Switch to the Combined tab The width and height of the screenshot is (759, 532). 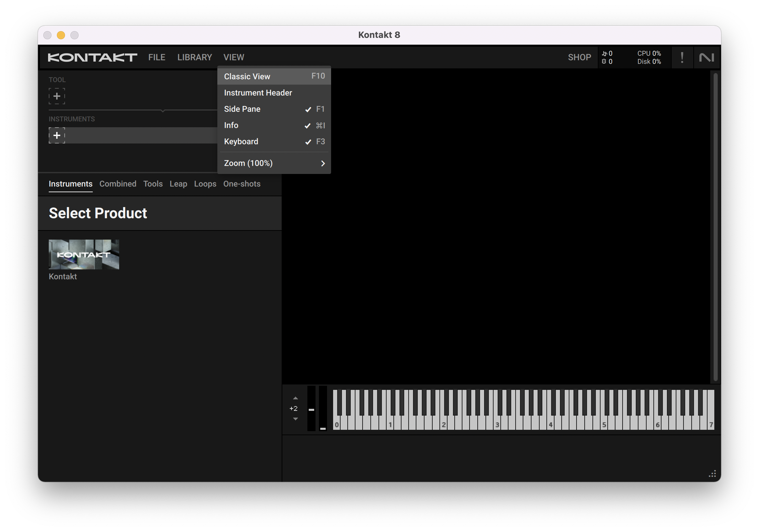(x=118, y=184)
